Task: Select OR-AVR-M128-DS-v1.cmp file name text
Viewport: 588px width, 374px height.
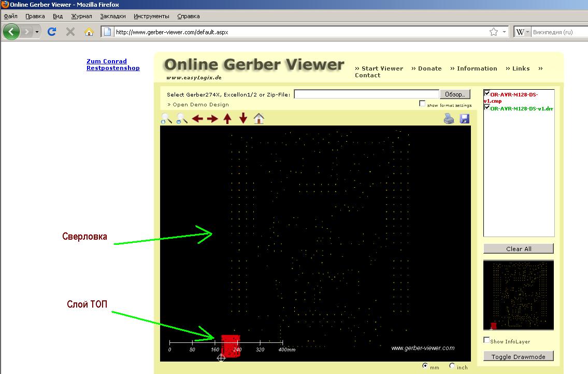Action: pos(511,98)
